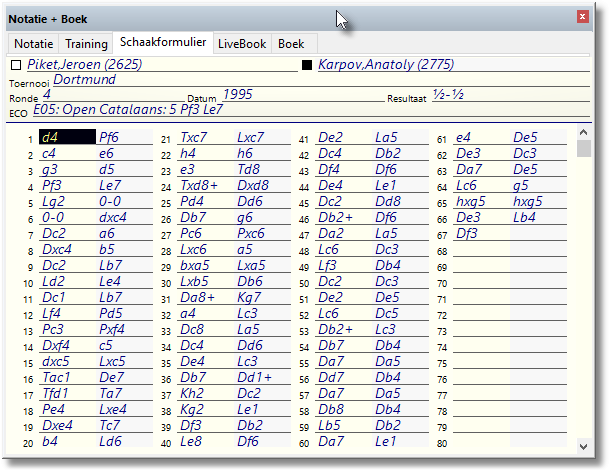Close the Notatie + Boek window

[x=583, y=16]
